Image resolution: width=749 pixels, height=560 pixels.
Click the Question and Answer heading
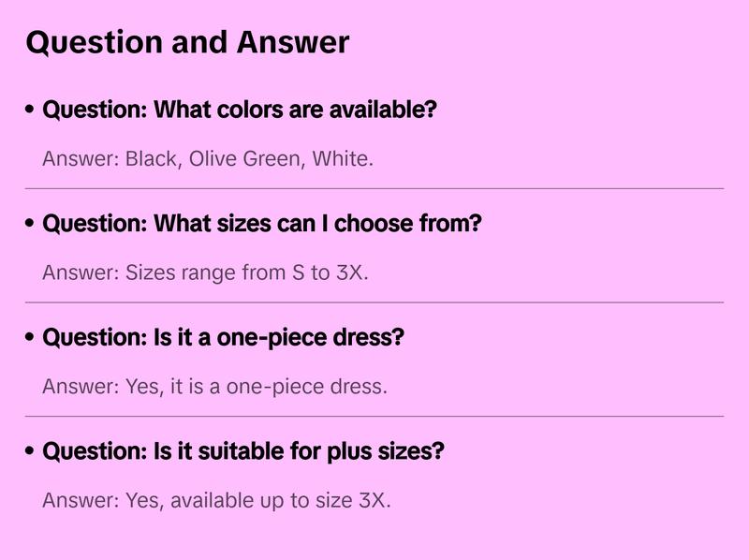187,43
